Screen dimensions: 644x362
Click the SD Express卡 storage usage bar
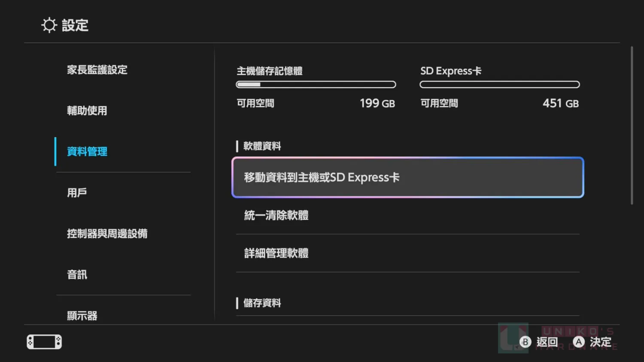[x=499, y=84]
